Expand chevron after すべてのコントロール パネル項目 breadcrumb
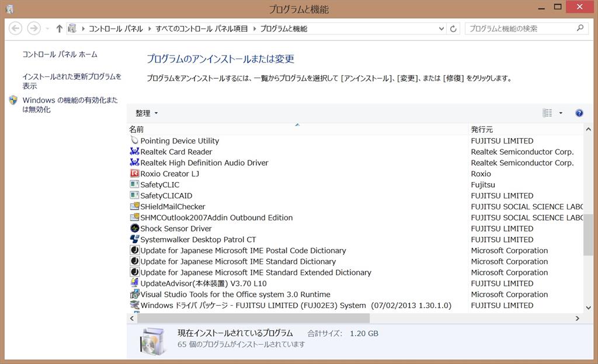The height and width of the screenshot is (364, 598). (255, 29)
